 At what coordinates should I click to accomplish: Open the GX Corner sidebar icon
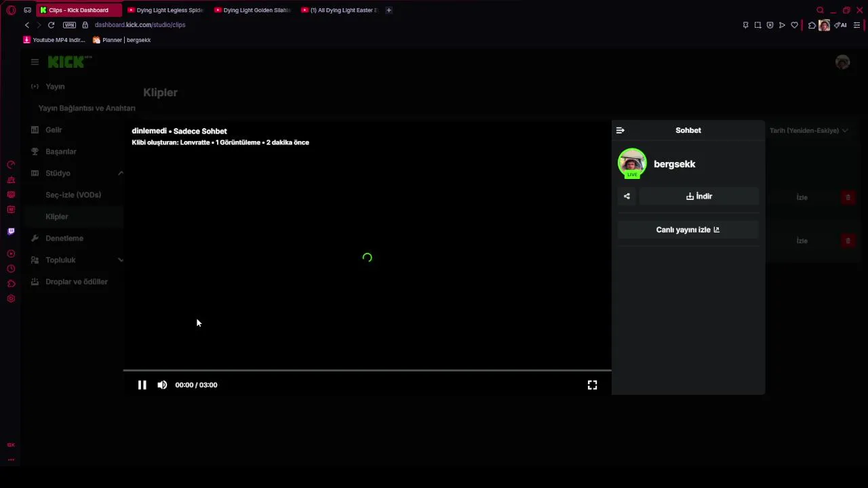(x=11, y=445)
